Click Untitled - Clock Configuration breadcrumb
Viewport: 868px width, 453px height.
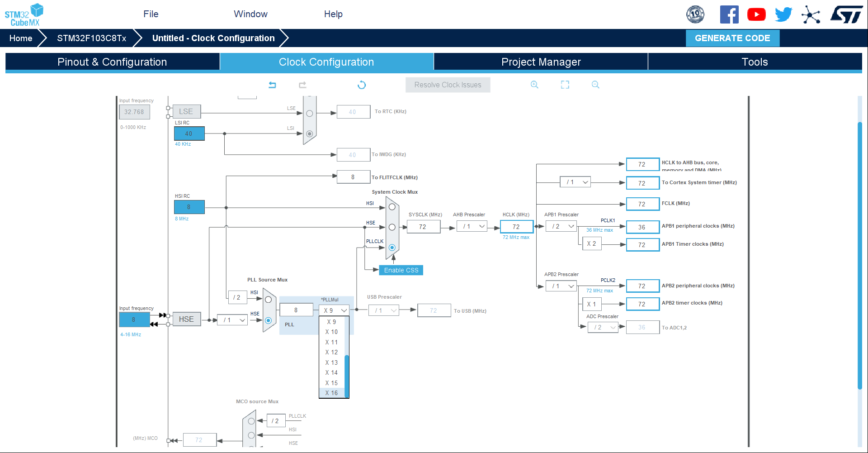tap(213, 38)
